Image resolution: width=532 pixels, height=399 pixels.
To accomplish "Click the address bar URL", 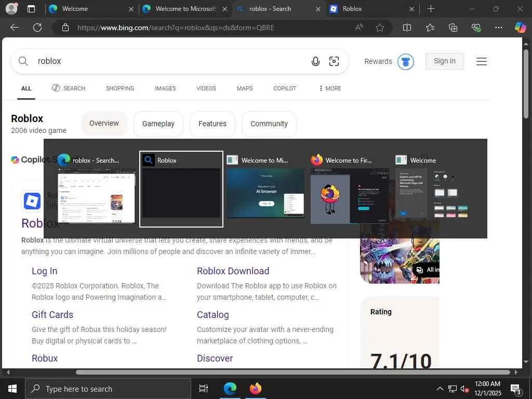I will [176, 28].
